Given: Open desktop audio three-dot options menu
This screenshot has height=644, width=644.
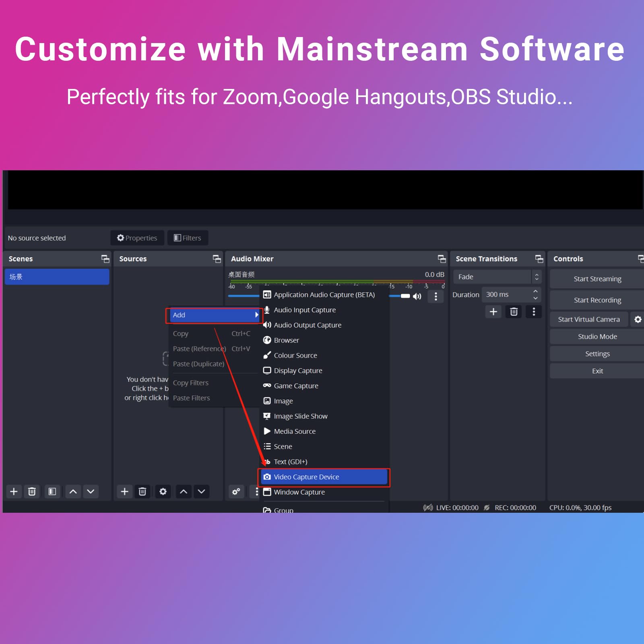Looking at the screenshot, I should 436,296.
